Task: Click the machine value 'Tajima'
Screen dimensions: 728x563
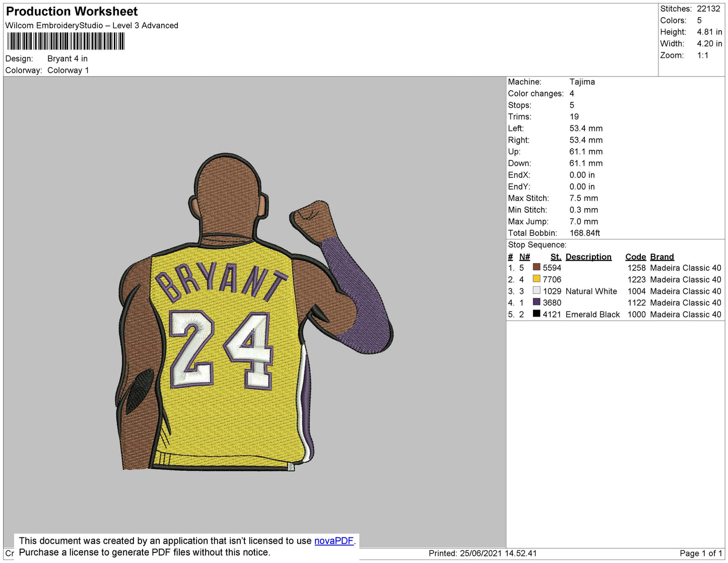Action: 582,82
